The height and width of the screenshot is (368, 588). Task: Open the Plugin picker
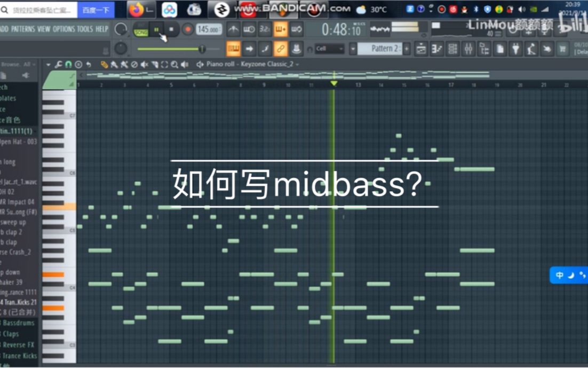(x=515, y=49)
